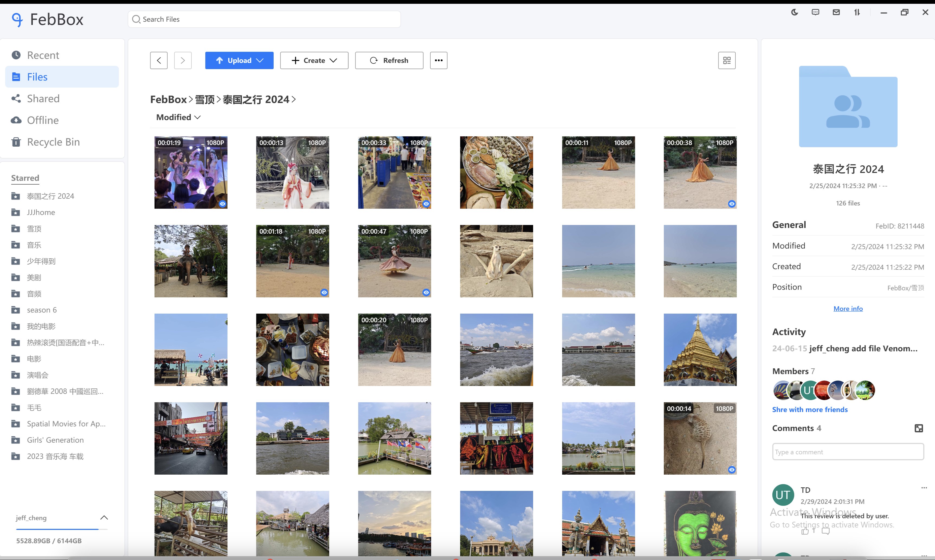This screenshot has height=560, width=935.
Task: Open the transfer list arrows icon
Action: 857,12
